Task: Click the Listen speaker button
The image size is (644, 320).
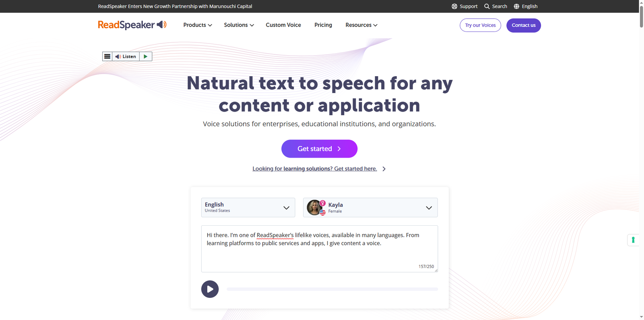Action: click(x=126, y=56)
